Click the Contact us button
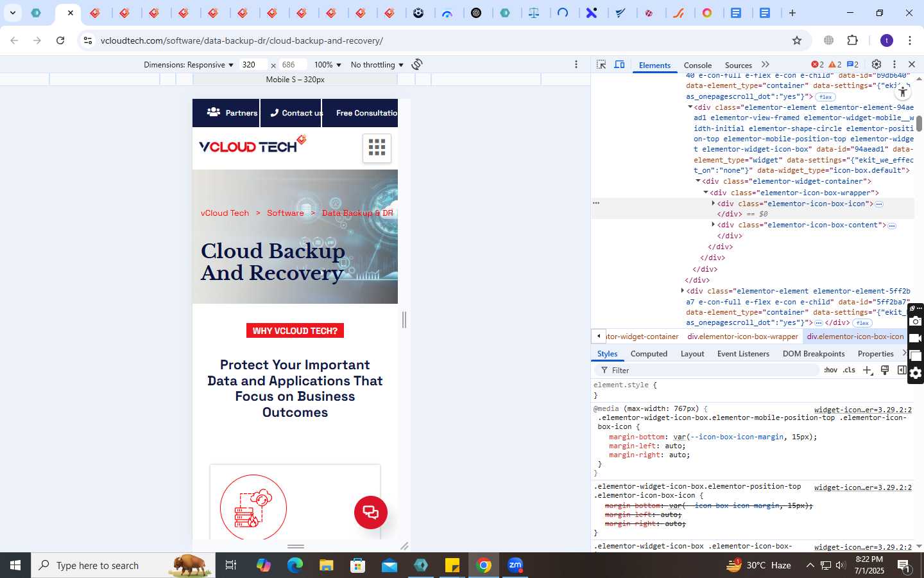Screen dimensions: 924x578 (291, 113)
